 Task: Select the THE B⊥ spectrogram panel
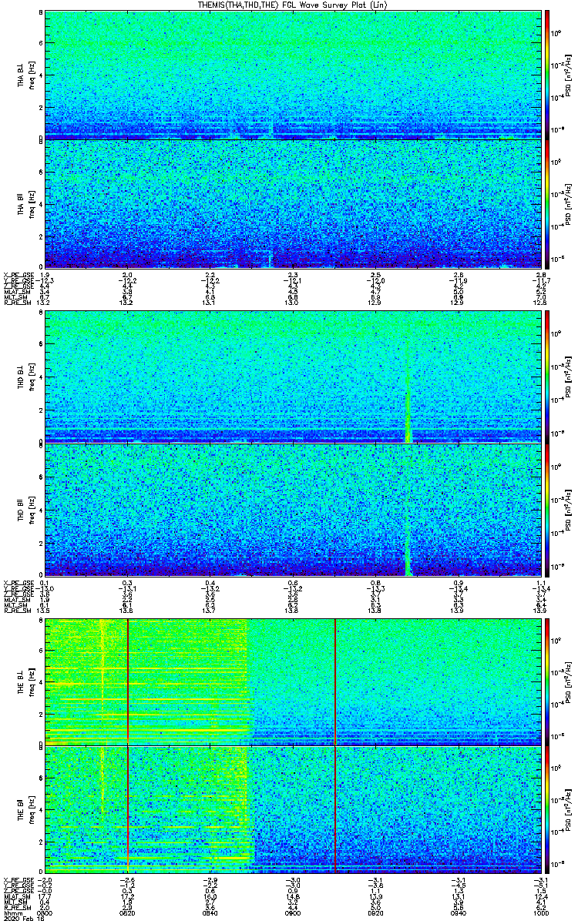[x=294, y=681]
